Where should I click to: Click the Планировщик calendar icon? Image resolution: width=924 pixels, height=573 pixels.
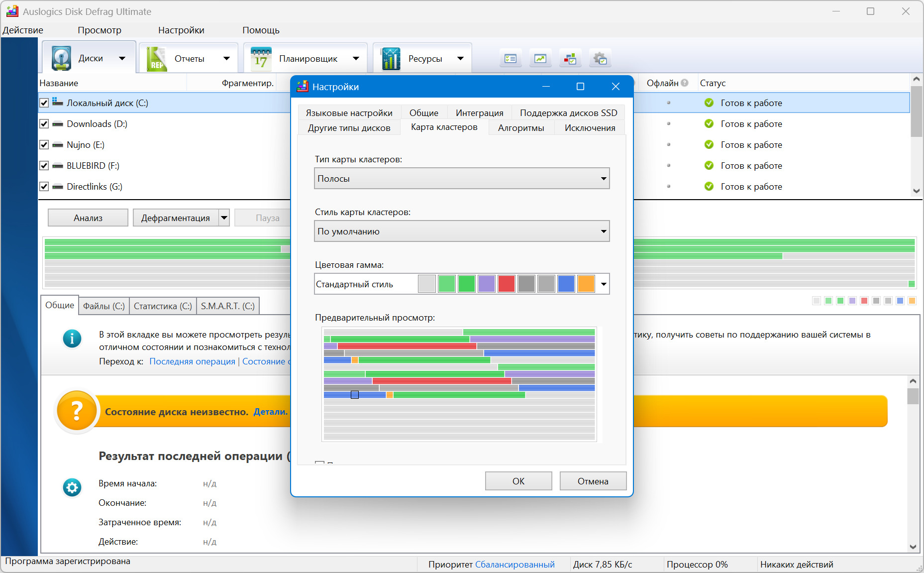(x=261, y=59)
